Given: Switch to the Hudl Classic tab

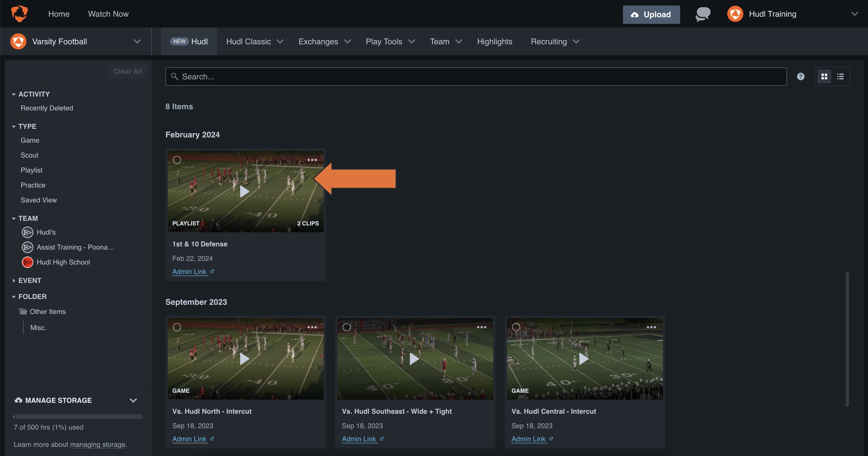Looking at the screenshot, I should (x=248, y=41).
